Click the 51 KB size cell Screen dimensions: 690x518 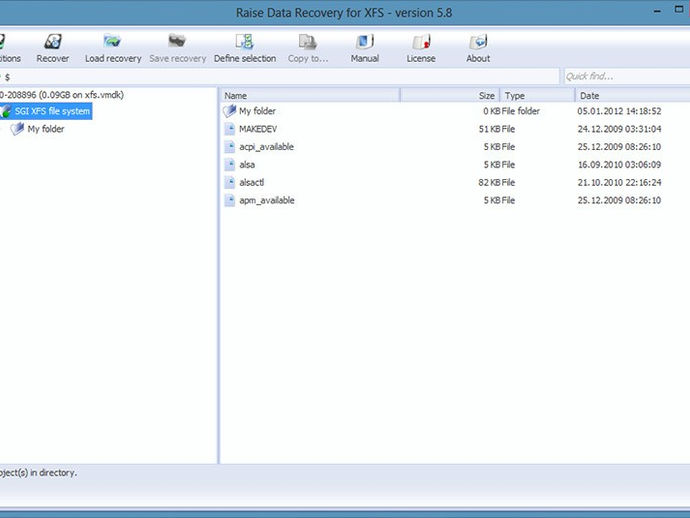click(x=489, y=129)
